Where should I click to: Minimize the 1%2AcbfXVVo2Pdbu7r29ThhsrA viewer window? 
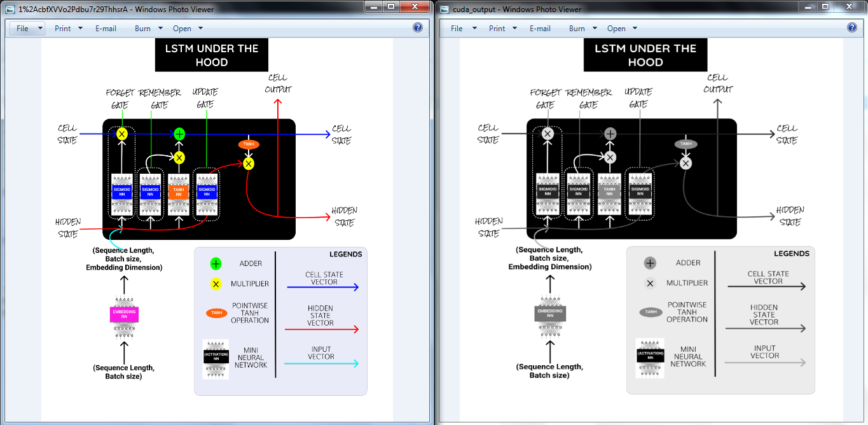point(373,6)
